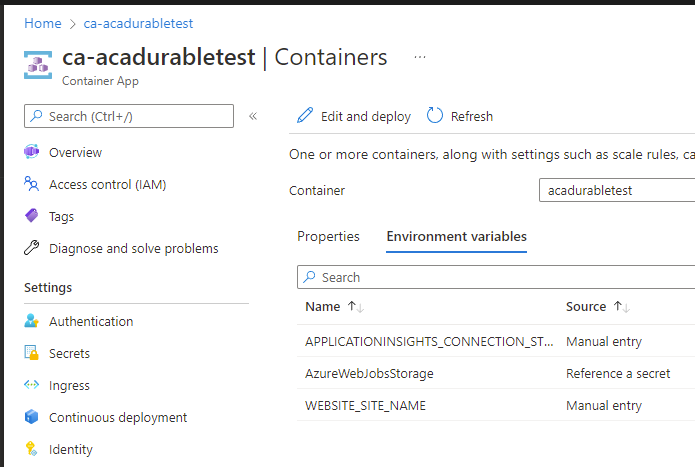Select WEBSITE_SITE_NAME variable name
Image resolution: width=695 pixels, height=467 pixels.
[x=365, y=405]
